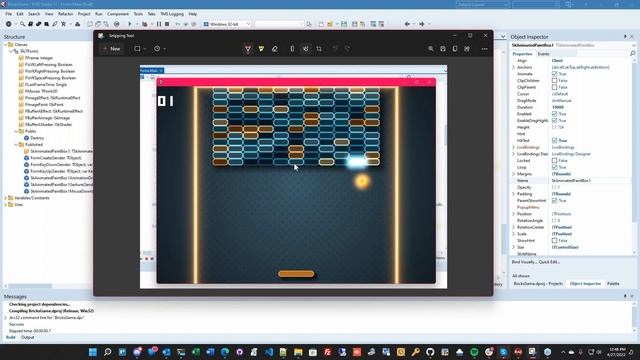Open the Project menu

[x=84, y=14]
